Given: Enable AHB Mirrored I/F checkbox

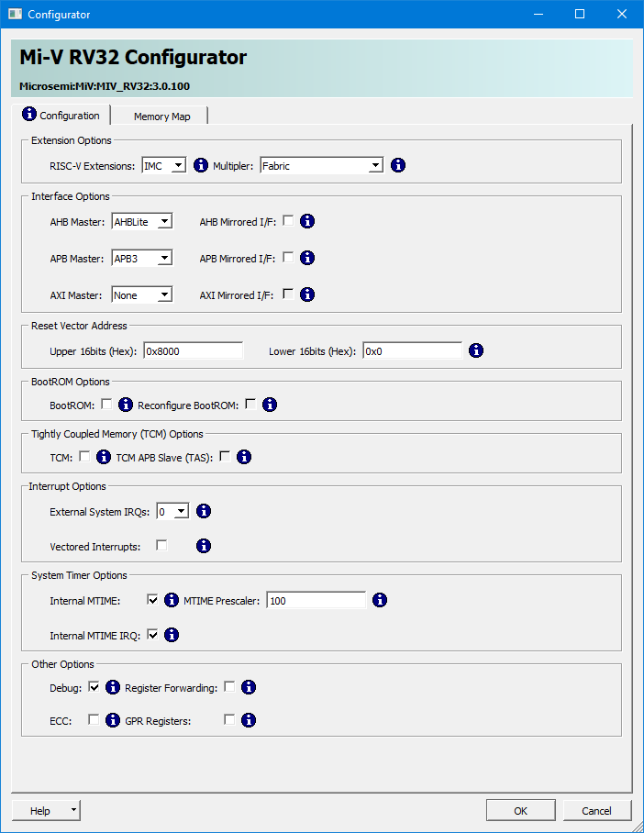Looking at the screenshot, I should tap(288, 220).
